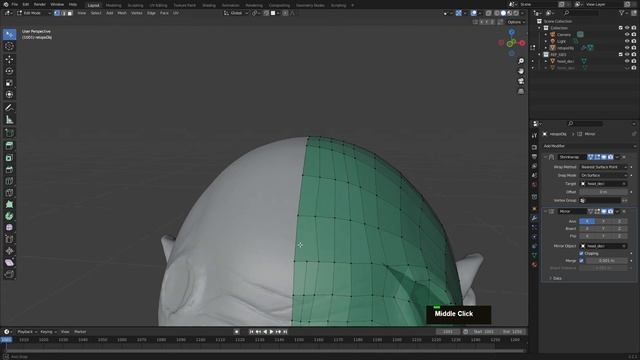Open the Playback dropdown in timeline
The width and height of the screenshot is (640, 360).
click(27, 332)
